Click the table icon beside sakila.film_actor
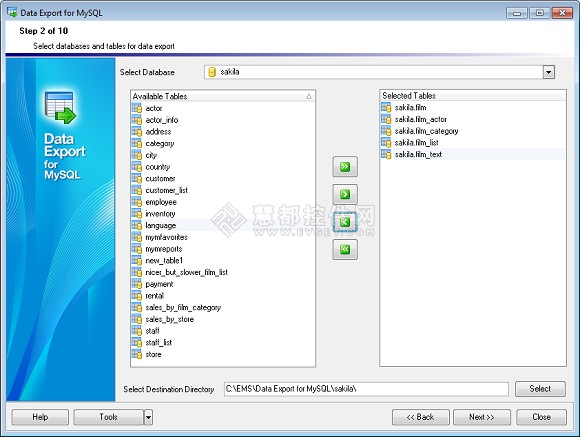580x437 pixels. (x=386, y=119)
